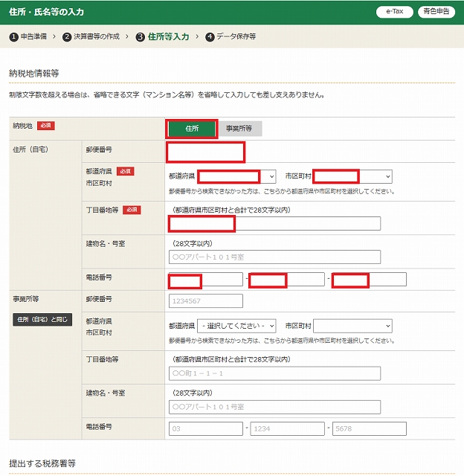Screen dimensions: 464x476
Task: Click the last 事業所等 電話番号 box 5678
Action: coord(369,428)
